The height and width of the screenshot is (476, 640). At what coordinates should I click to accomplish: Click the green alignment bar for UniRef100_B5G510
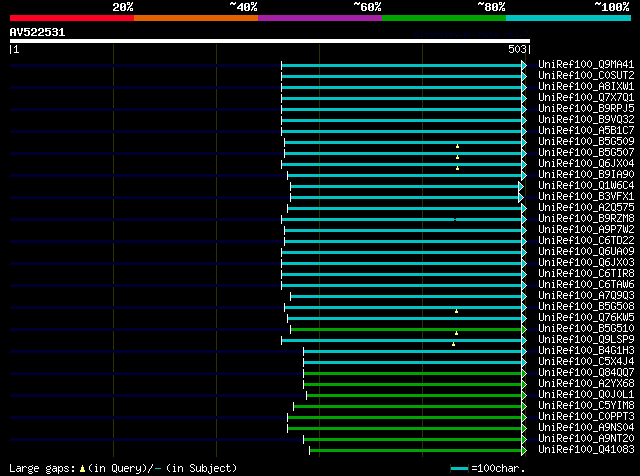(x=406, y=329)
